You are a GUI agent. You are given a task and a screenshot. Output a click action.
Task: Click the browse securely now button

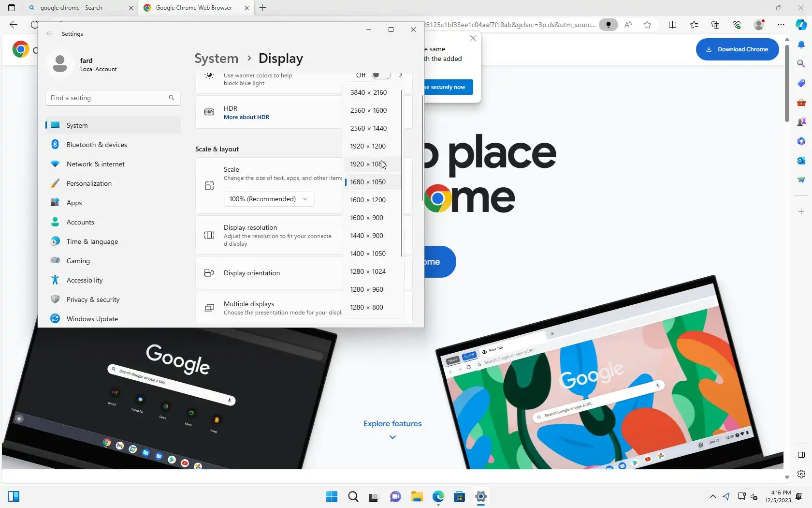coord(448,87)
